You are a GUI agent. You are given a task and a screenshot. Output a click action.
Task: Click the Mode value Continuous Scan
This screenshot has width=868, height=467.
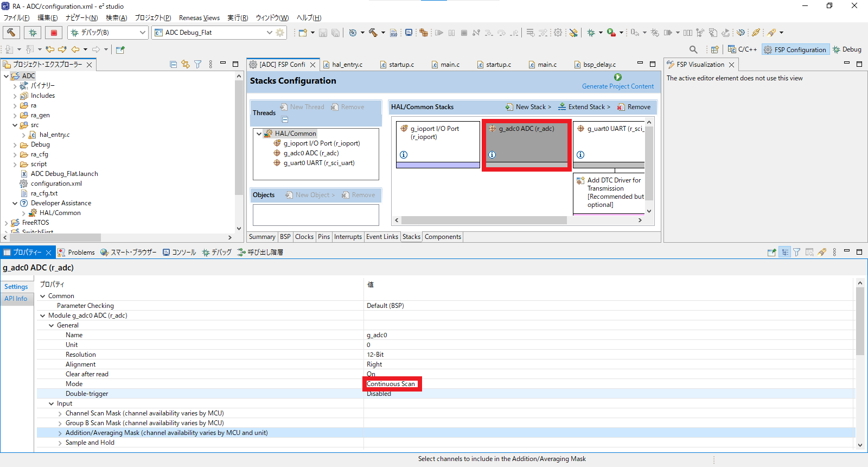point(391,384)
